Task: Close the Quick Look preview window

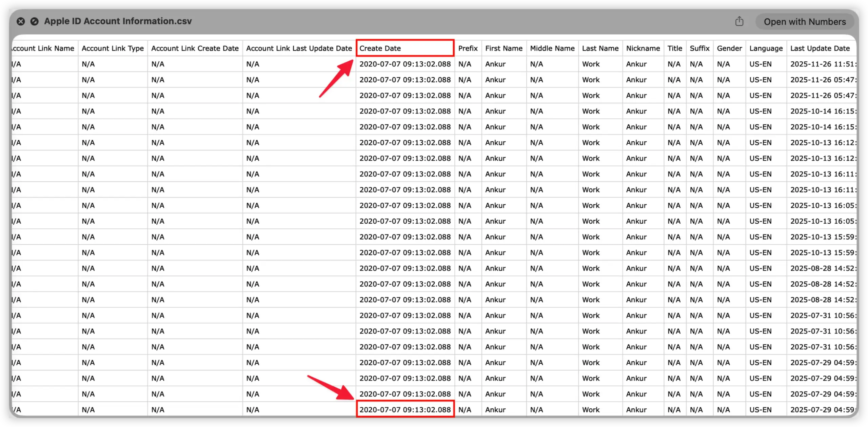Action: pos(21,21)
